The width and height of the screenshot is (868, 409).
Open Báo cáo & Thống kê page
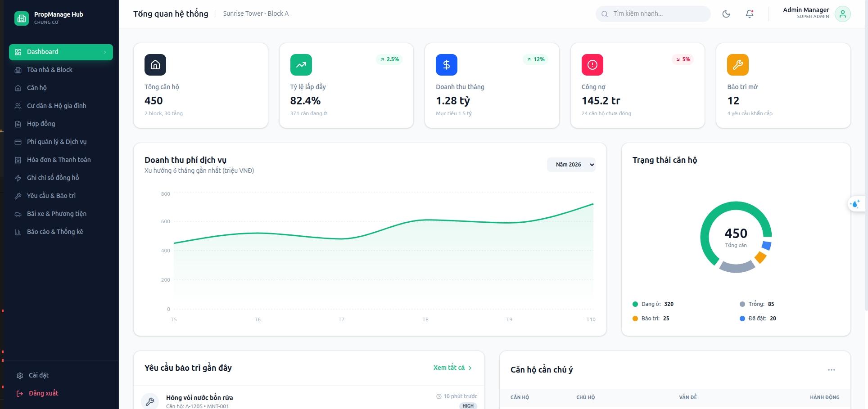(x=55, y=232)
